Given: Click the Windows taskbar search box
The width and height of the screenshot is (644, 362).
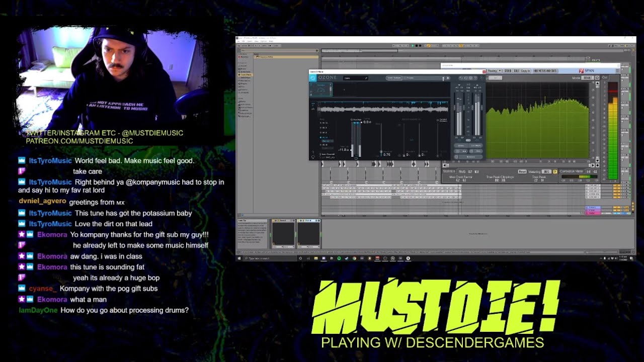Looking at the screenshot, I should pos(270,258).
